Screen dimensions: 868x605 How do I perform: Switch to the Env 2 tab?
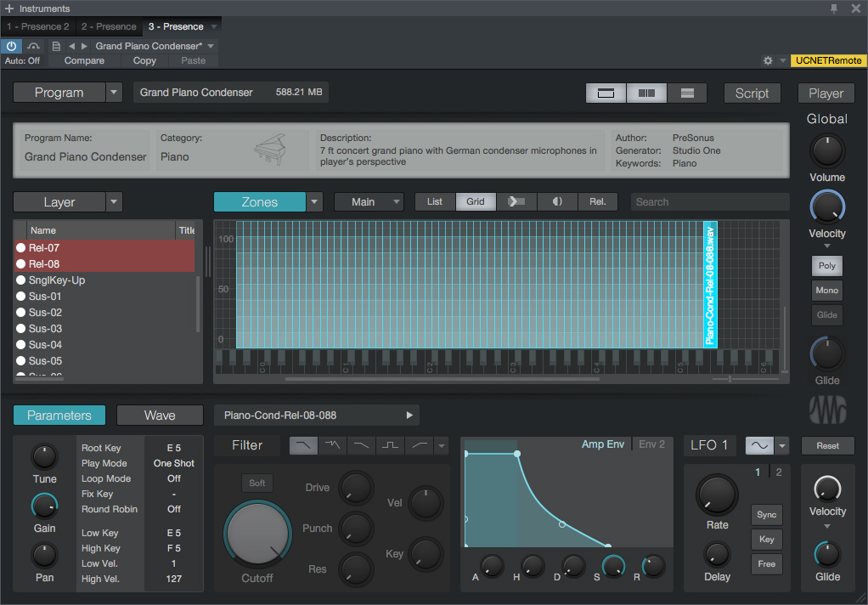[651, 443]
